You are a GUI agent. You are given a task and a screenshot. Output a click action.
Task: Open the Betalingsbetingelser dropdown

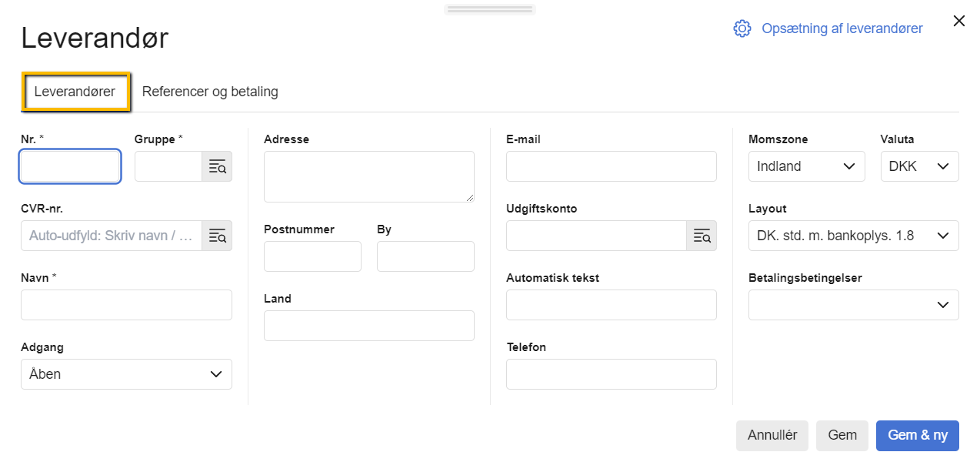tap(853, 305)
